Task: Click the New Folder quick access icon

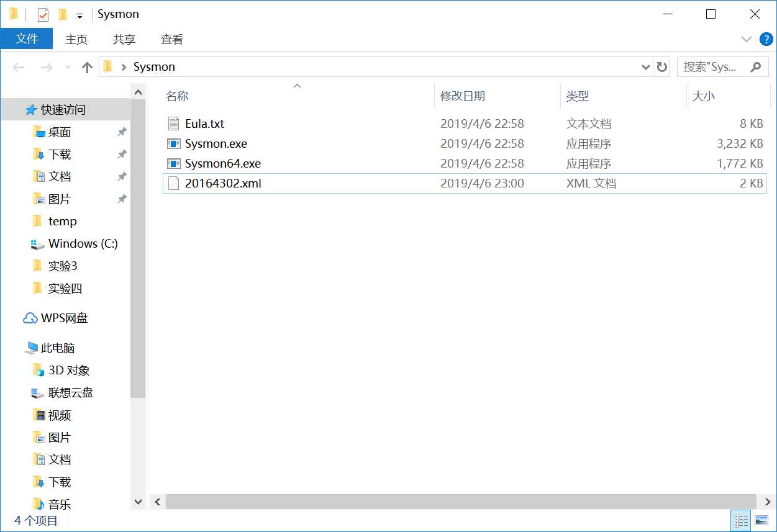Action: tap(62, 14)
